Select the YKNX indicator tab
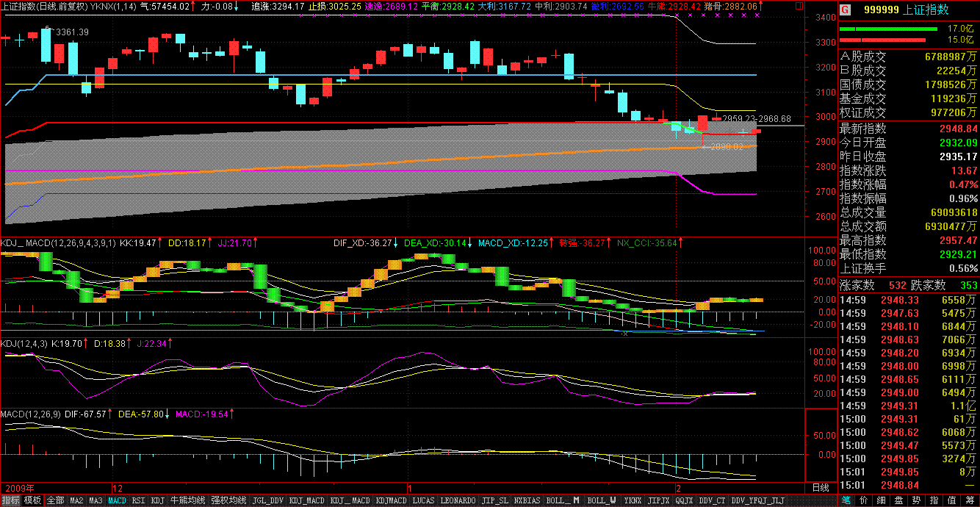The width and height of the screenshot is (980, 507). (633, 500)
